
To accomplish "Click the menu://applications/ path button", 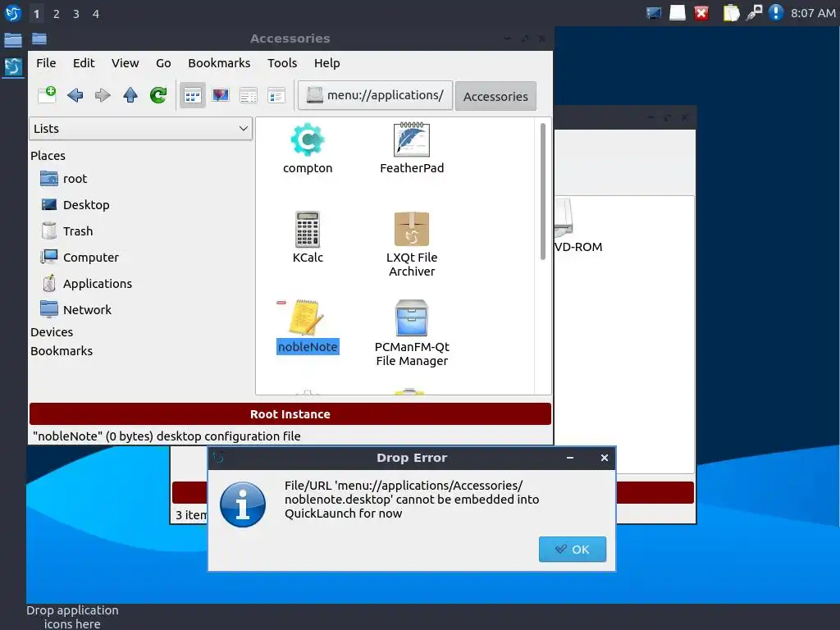I will pyautogui.click(x=375, y=95).
